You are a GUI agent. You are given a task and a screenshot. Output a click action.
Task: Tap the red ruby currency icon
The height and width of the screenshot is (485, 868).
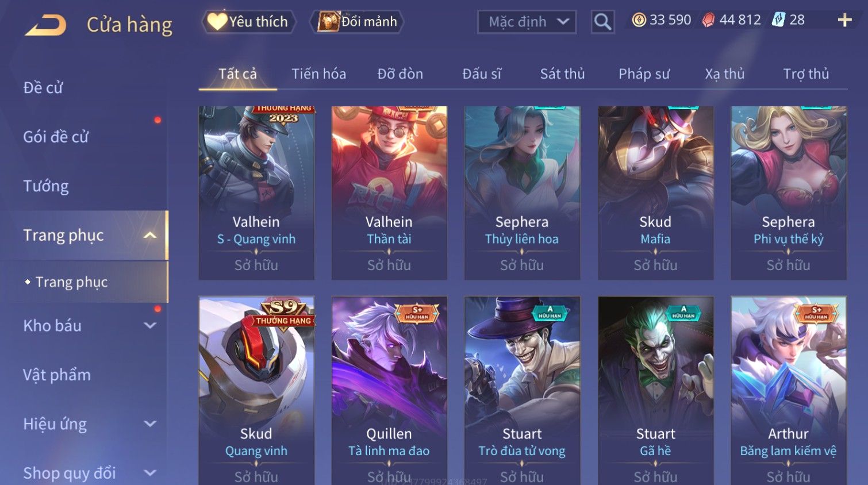coord(709,20)
